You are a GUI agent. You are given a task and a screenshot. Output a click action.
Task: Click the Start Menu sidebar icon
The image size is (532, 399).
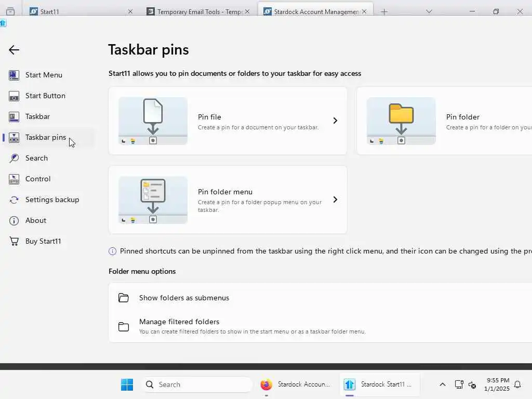14,75
